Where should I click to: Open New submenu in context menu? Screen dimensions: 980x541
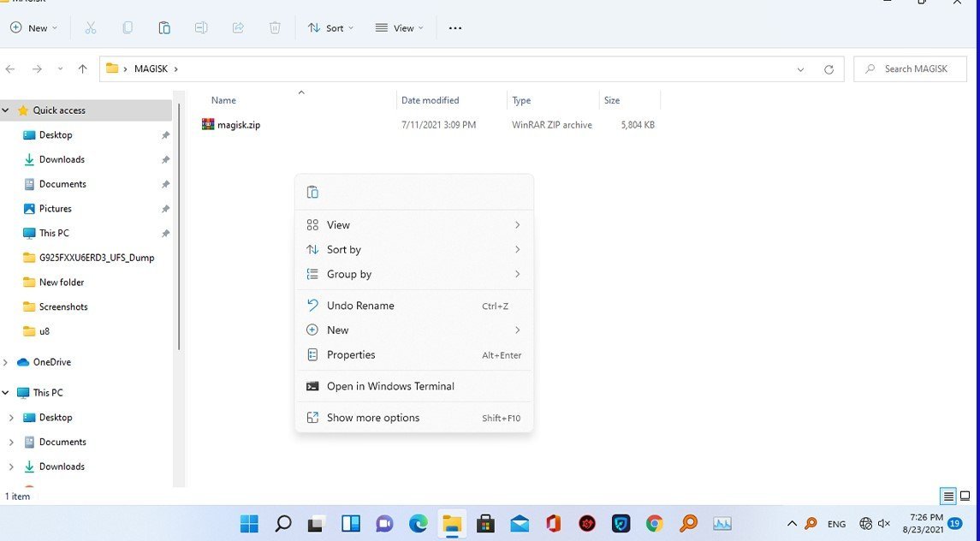413,330
